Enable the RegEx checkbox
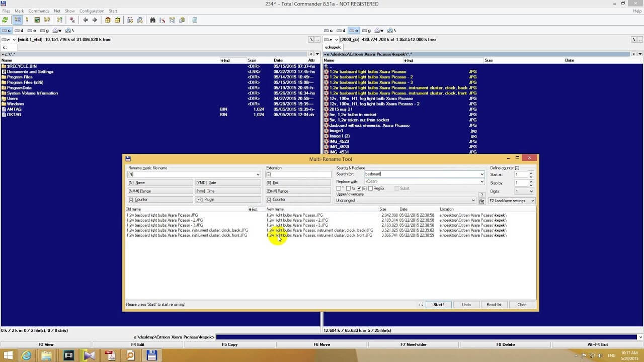The image size is (644, 362). (x=371, y=189)
